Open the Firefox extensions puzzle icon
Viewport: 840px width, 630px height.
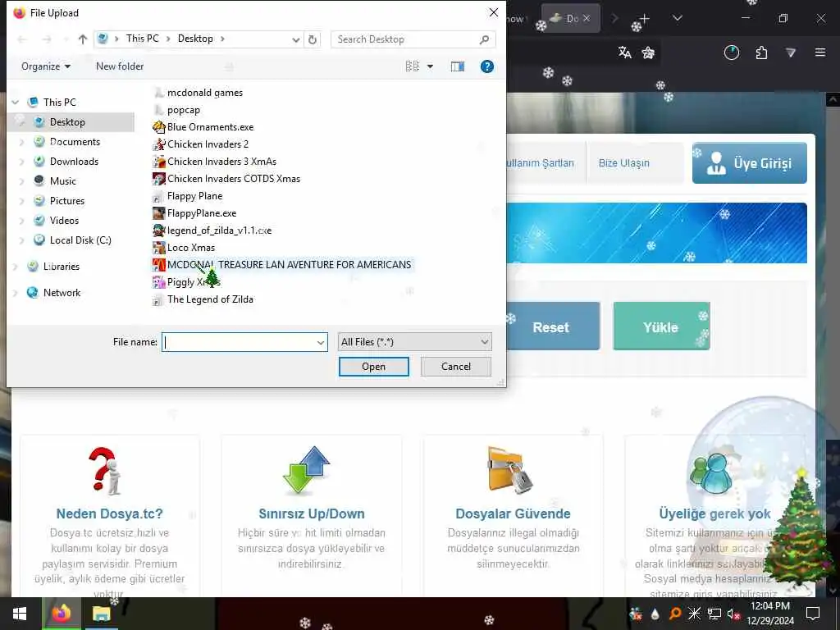pos(761,52)
